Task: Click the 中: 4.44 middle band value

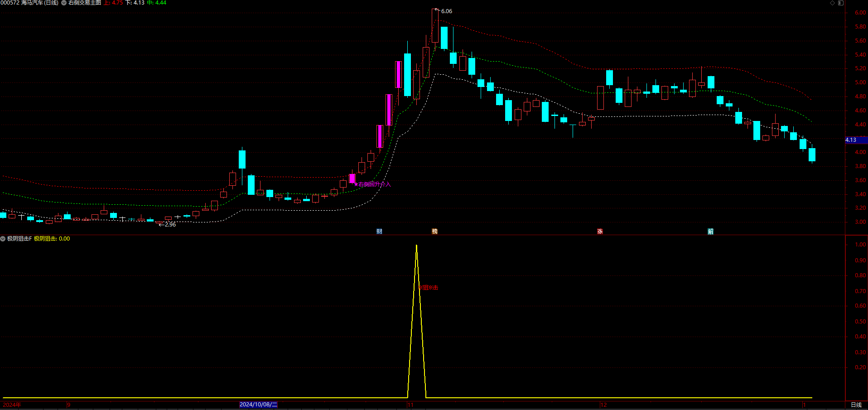Action: [x=157, y=3]
